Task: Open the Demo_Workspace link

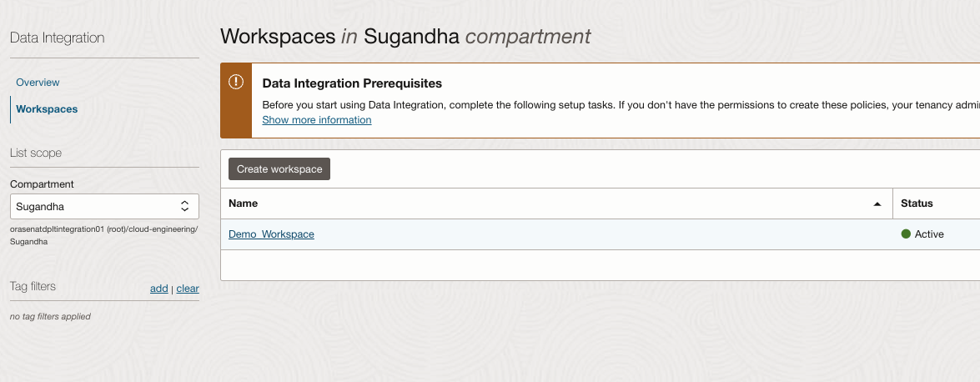Action: coord(271,234)
